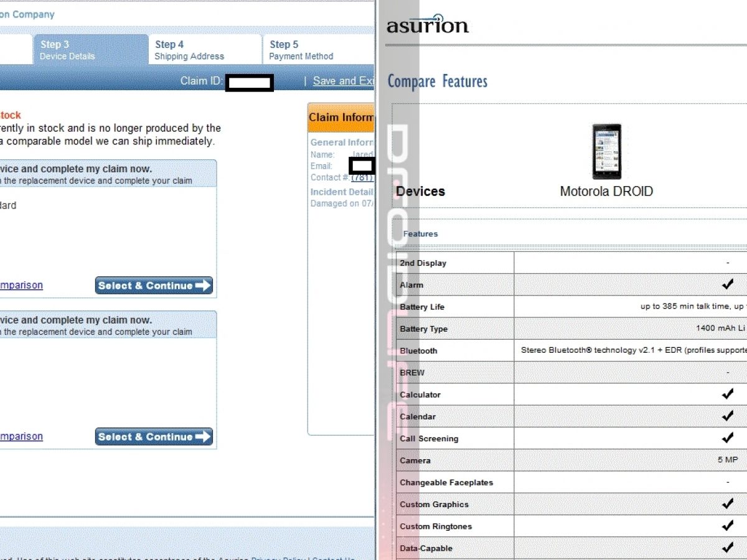Click the Custom Graphics checkmark
The image size is (747, 560).
pos(727,504)
